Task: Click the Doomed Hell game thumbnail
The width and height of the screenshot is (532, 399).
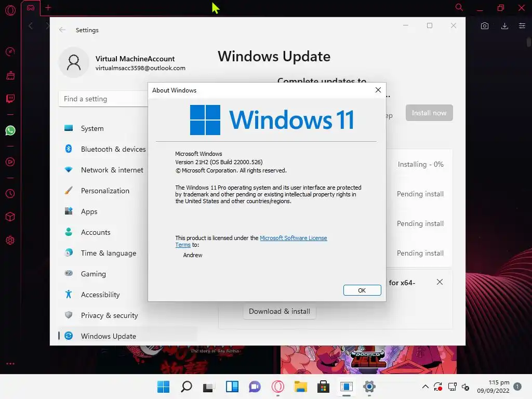Action: (368, 360)
